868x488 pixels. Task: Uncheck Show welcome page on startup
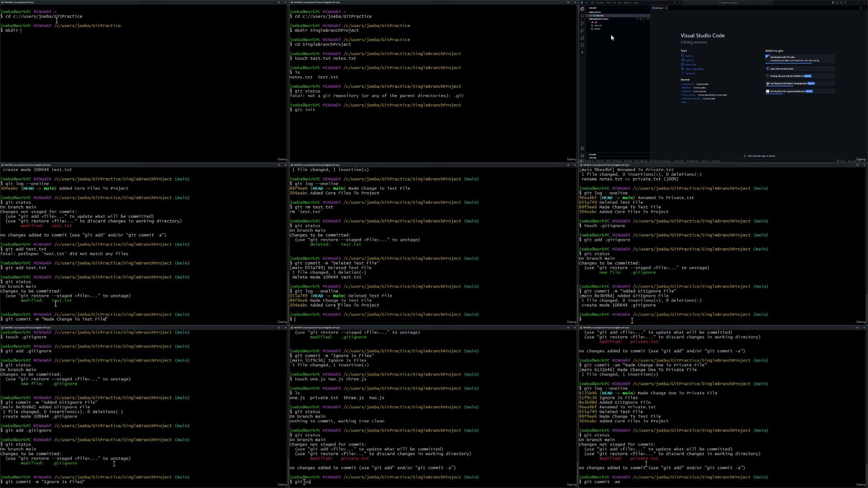745,156
